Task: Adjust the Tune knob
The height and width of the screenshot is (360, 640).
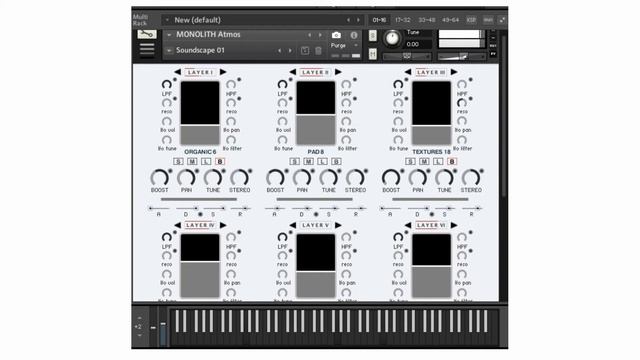Action: tap(392, 38)
